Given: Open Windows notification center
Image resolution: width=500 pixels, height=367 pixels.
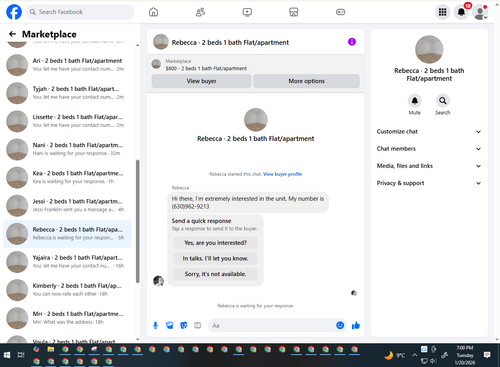Looking at the screenshot, I should pyautogui.click(x=487, y=355).
